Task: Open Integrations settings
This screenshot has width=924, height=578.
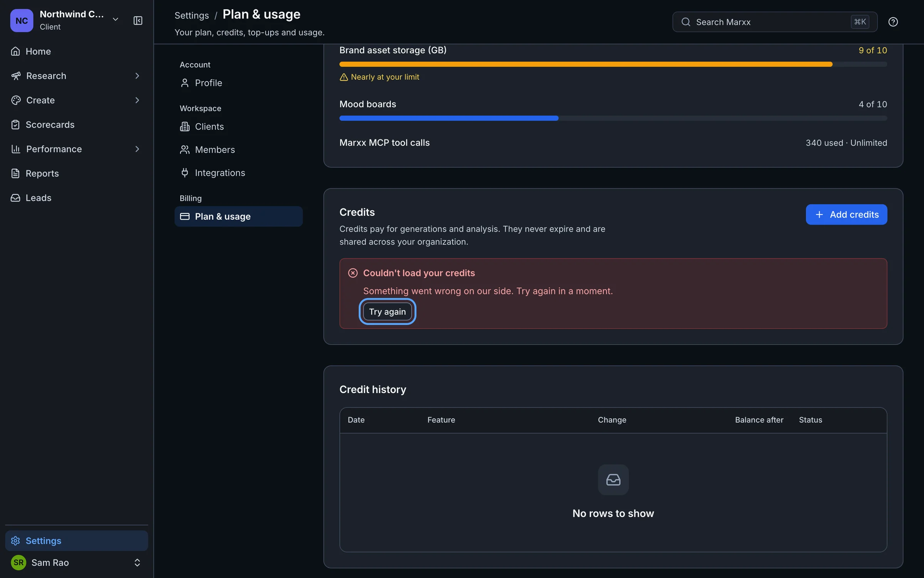Action: click(238, 173)
